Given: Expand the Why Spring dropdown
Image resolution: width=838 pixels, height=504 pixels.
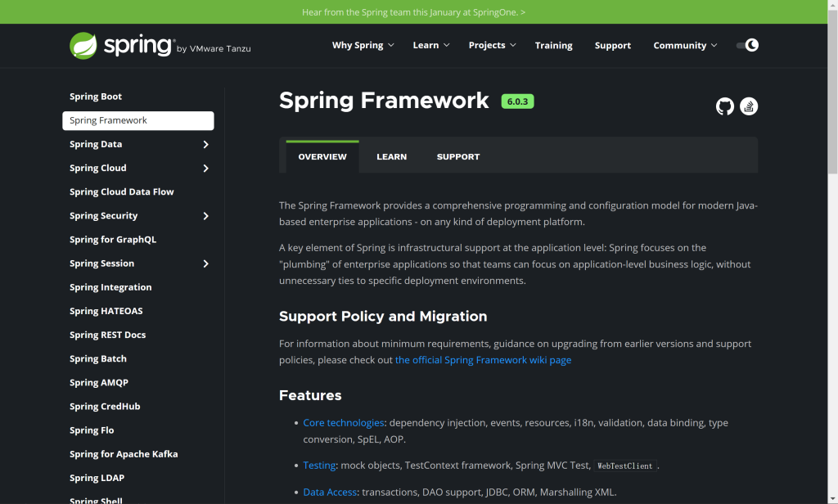Looking at the screenshot, I should pyautogui.click(x=363, y=46).
